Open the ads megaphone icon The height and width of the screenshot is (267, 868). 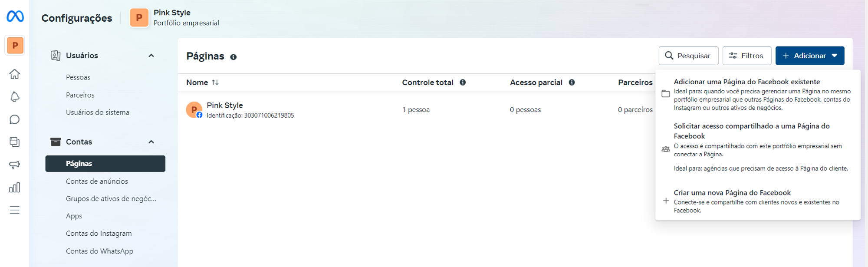15,165
